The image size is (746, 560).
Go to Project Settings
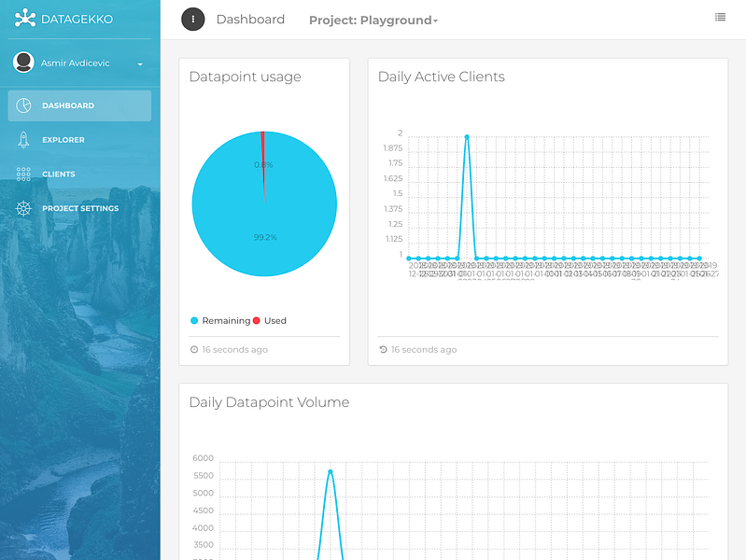[x=79, y=208]
